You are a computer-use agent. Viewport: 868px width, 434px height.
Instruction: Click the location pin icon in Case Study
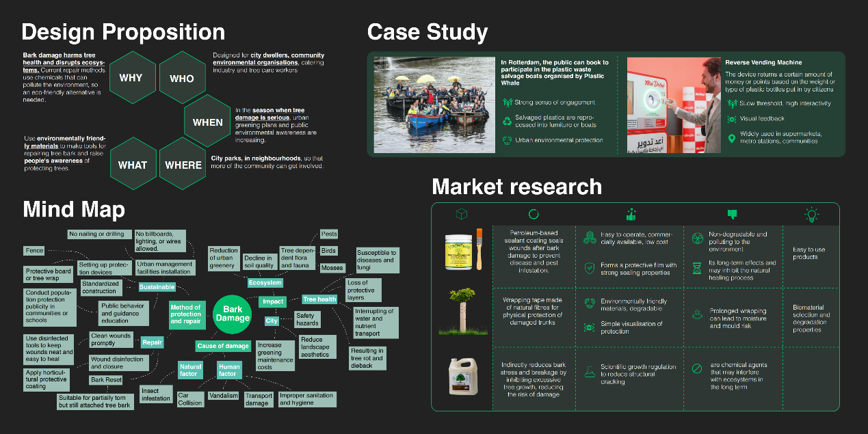click(731, 138)
